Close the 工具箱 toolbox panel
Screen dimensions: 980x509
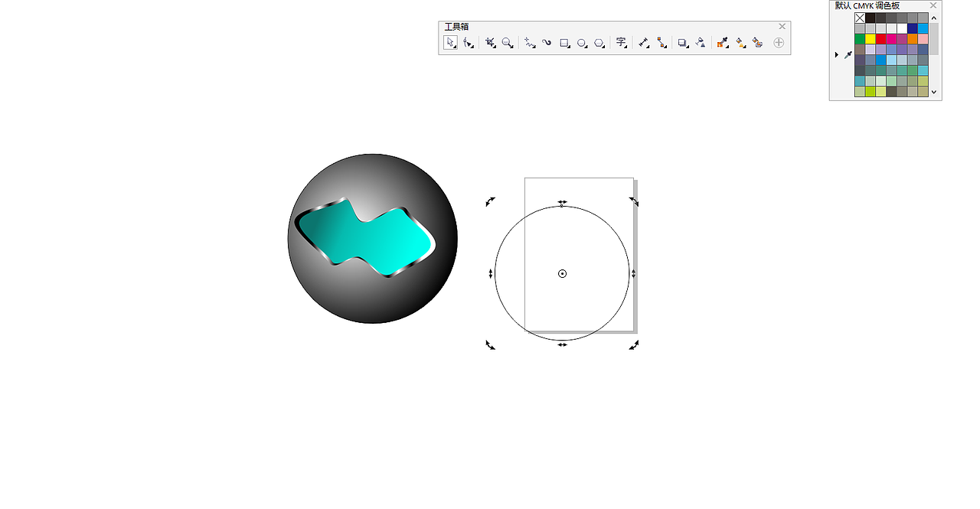[x=782, y=26]
